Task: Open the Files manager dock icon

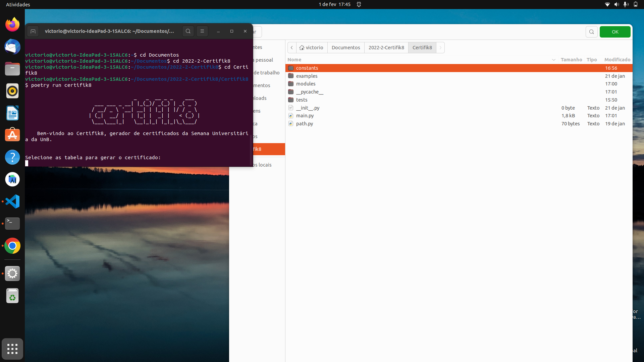Action: 12,69
